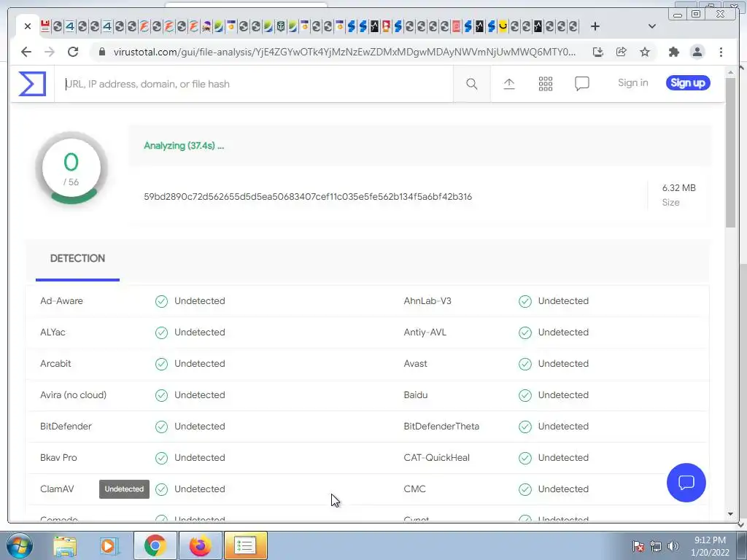747x560 pixels.
Task: Click the Analyzing (37.4s) status text
Action: pos(184,146)
